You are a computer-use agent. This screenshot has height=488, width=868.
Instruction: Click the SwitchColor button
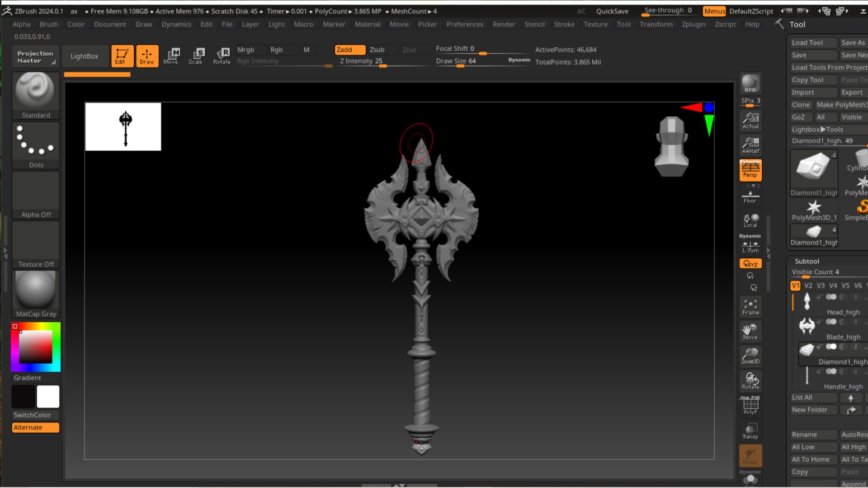tap(36, 415)
